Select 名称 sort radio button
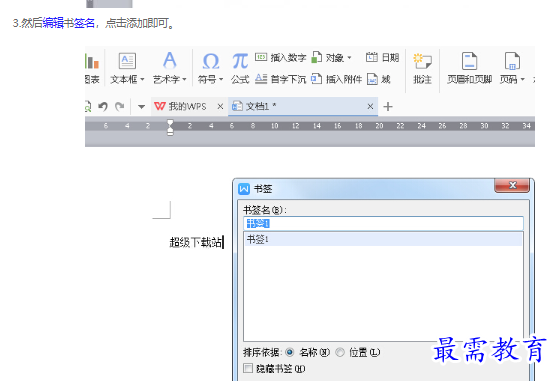The width and height of the screenshot is (555, 381). pos(290,352)
